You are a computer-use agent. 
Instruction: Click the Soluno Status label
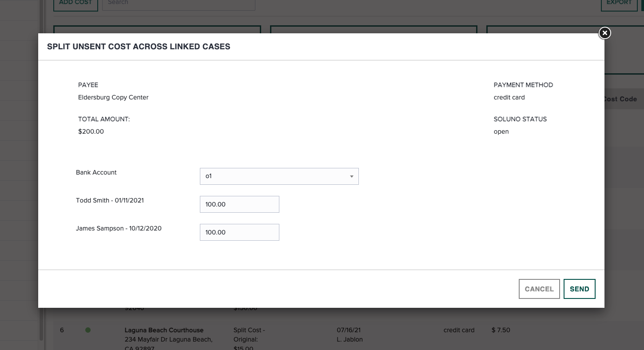520,119
